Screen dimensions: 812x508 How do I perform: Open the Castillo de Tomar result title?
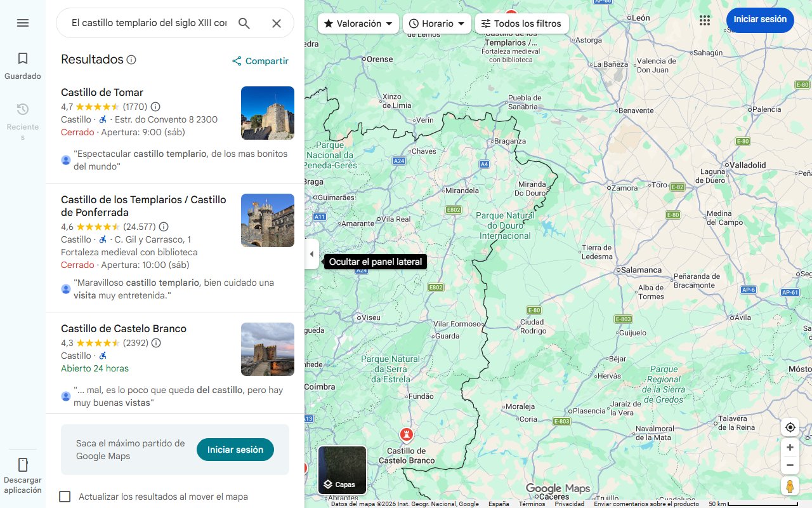click(x=102, y=93)
